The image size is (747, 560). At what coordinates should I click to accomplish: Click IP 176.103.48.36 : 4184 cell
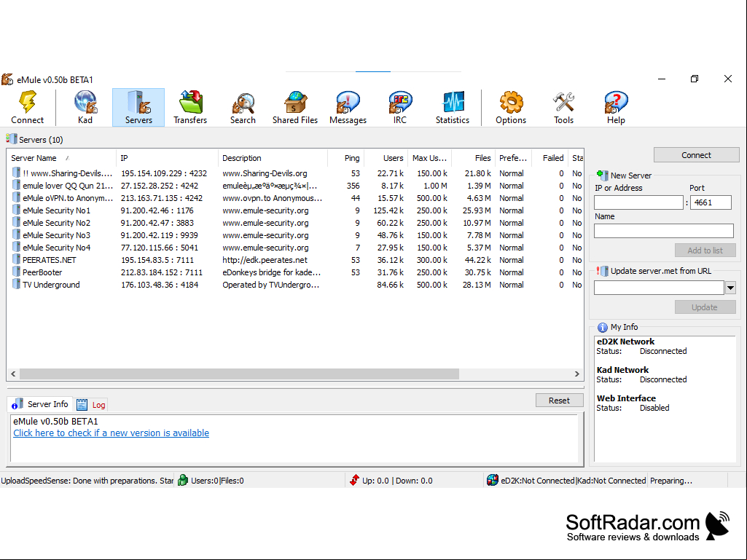point(160,285)
